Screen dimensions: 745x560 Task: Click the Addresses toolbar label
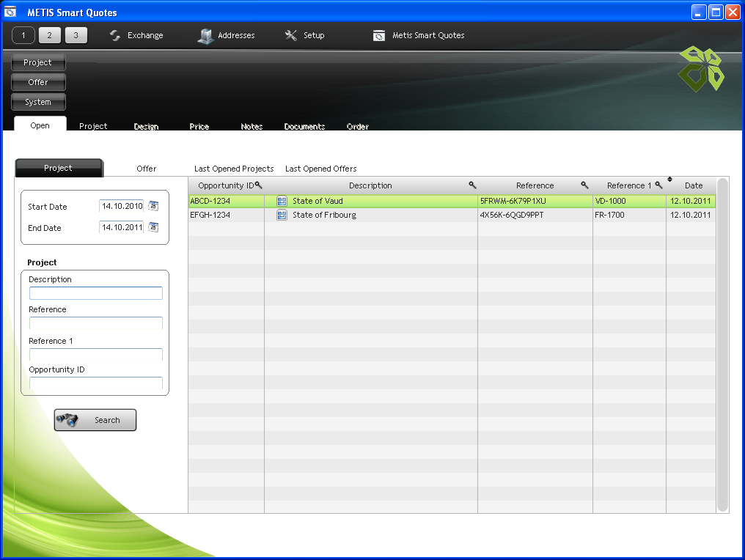[236, 35]
